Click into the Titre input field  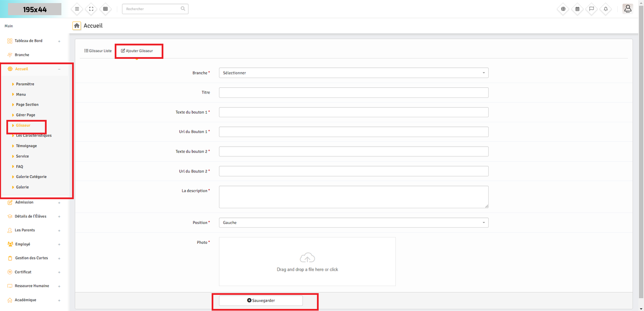point(353,93)
